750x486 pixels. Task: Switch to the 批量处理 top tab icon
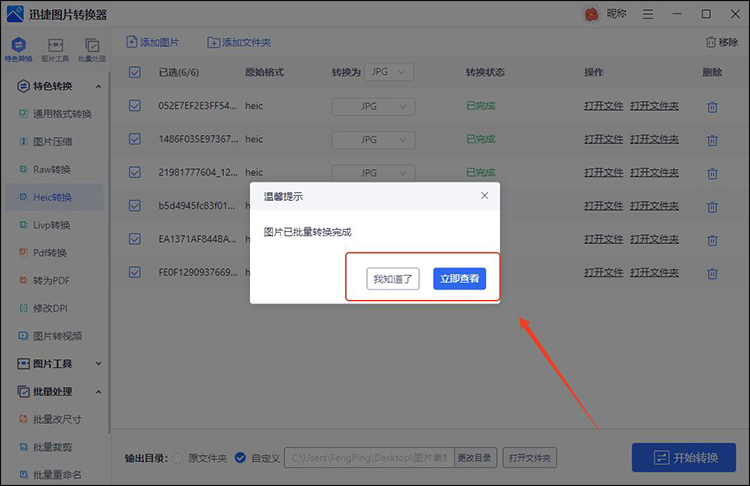(x=92, y=49)
